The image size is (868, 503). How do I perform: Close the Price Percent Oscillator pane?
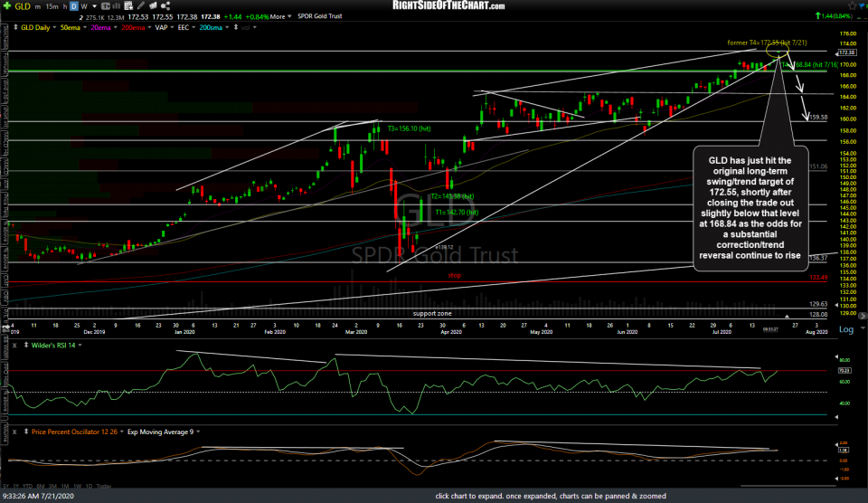point(15,432)
